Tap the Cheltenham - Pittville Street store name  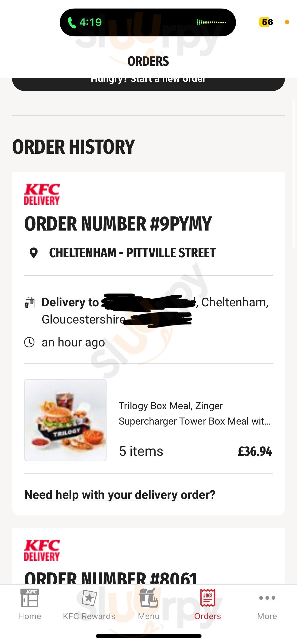point(132,253)
